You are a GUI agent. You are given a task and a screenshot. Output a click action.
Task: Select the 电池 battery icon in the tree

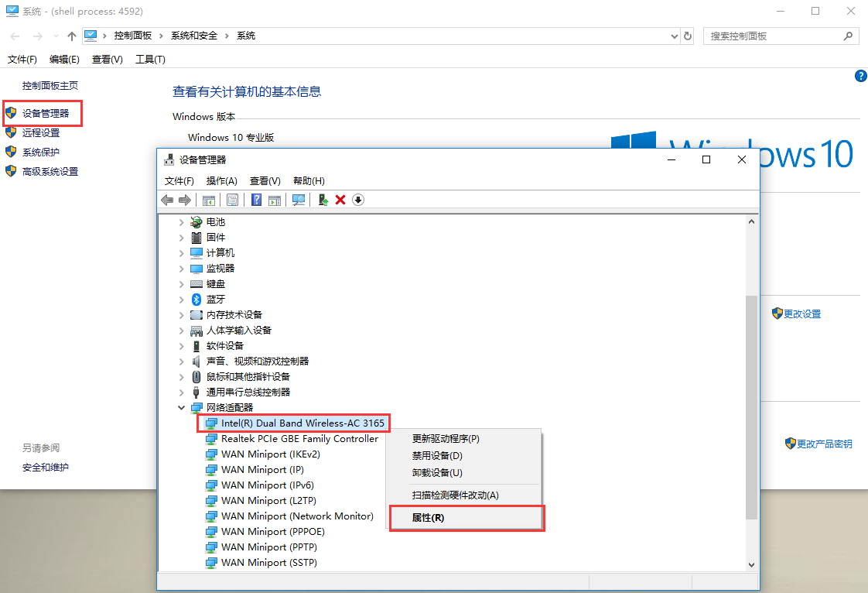(x=196, y=222)
